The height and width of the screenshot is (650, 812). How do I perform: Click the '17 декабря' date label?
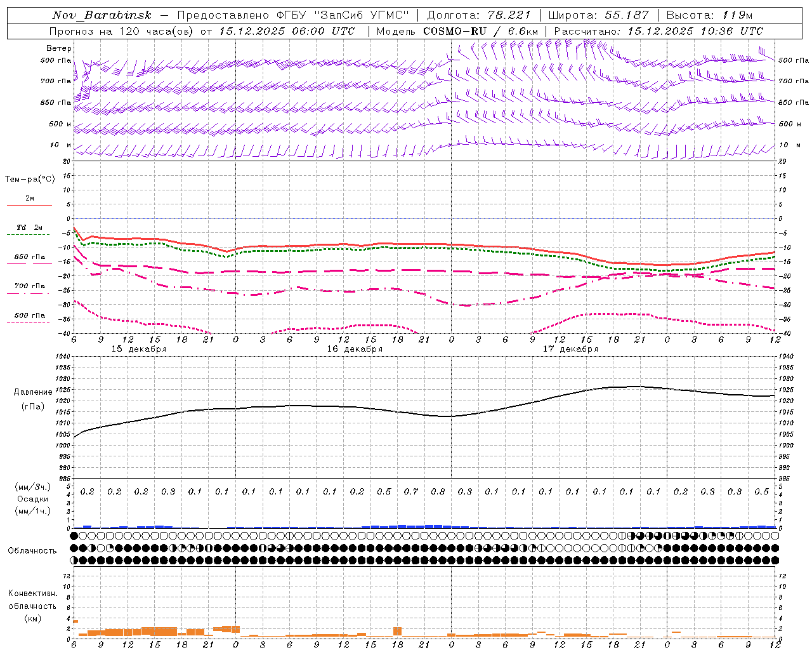tap(570, 349)
